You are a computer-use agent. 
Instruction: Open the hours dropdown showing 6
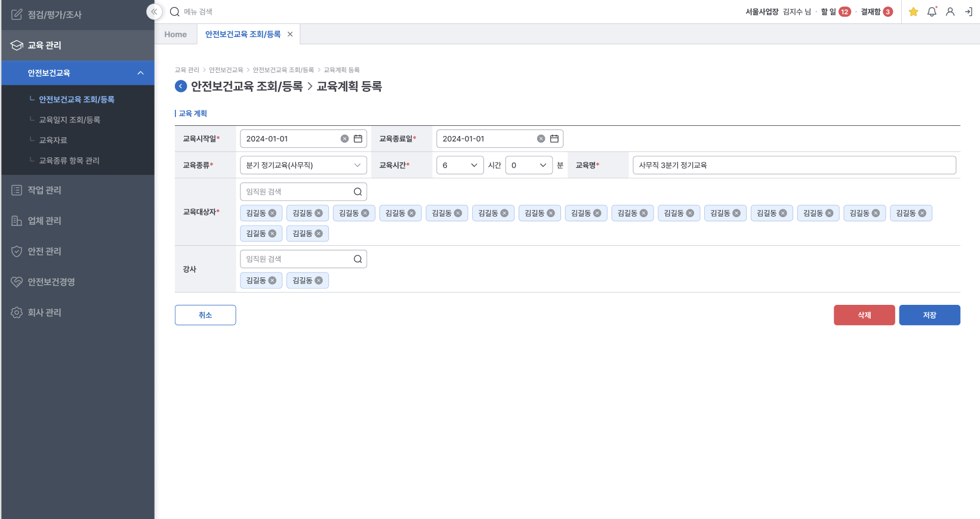point(460,165)
